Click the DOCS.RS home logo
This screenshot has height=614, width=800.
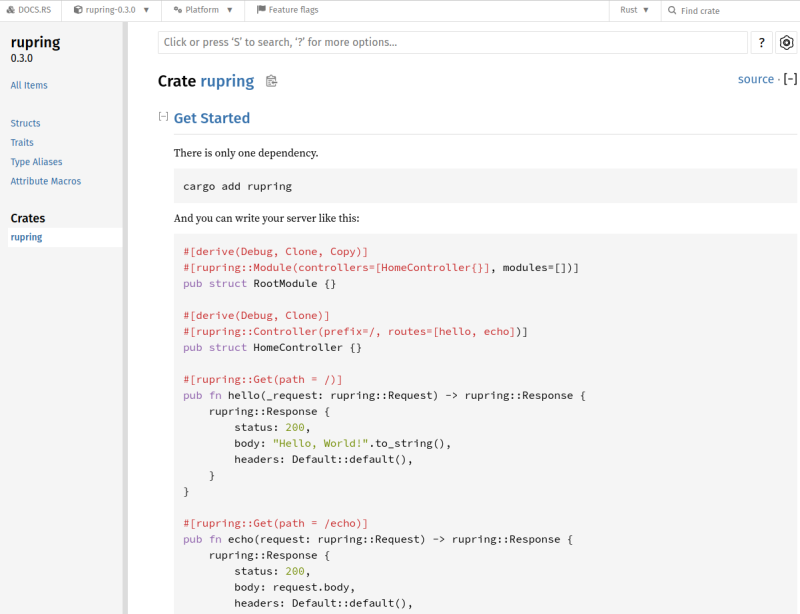pos(29,10)
